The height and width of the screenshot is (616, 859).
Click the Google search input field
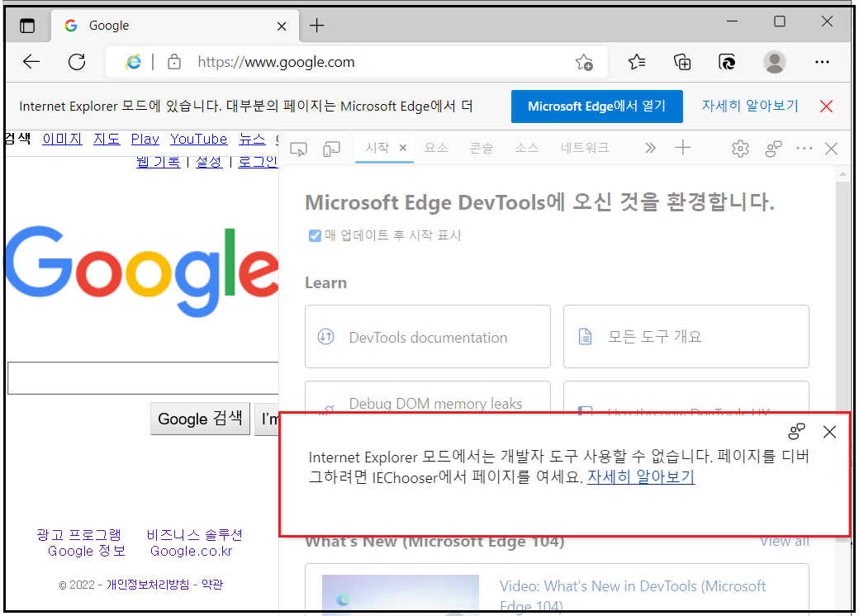[x=143, y=378]
